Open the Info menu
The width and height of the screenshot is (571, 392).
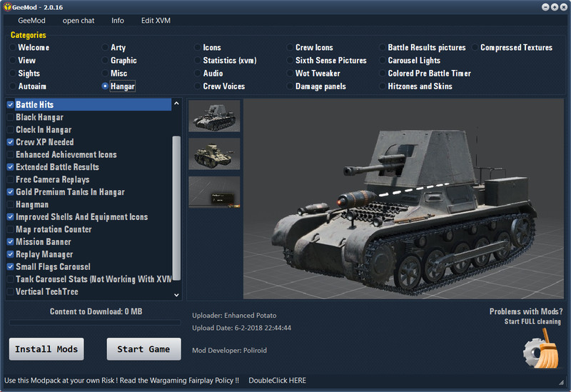[118, 21]
